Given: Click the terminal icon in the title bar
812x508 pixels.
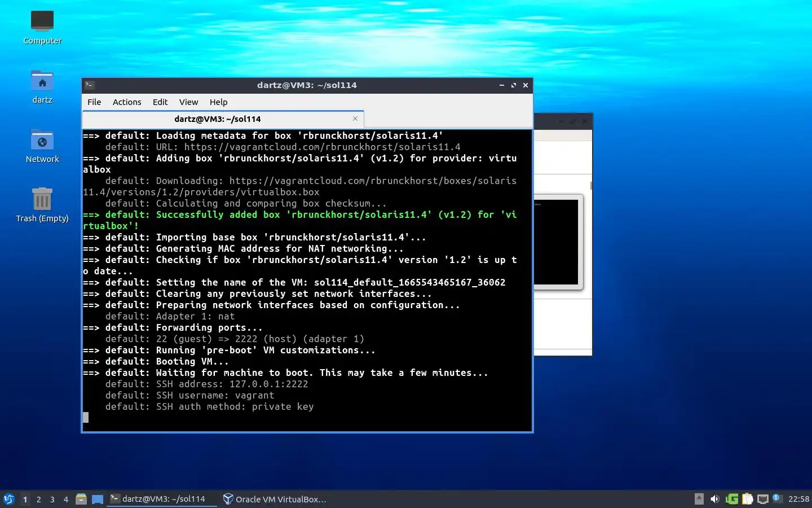Looking at the screenshot, I should tap(90, 85).
